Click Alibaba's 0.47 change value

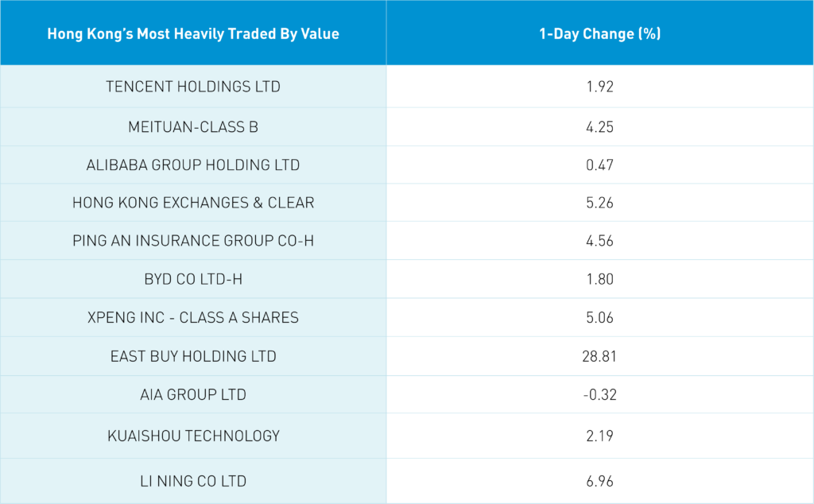click(599, 165)
